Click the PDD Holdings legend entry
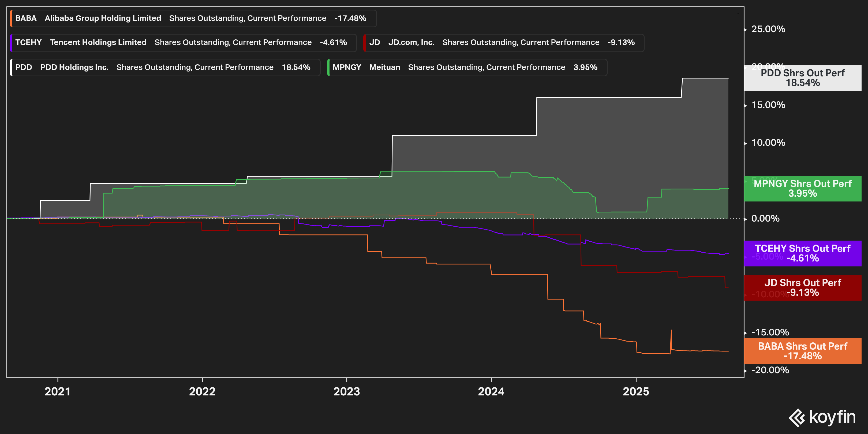This screenshot has width=868, height=434. point(164,68)
